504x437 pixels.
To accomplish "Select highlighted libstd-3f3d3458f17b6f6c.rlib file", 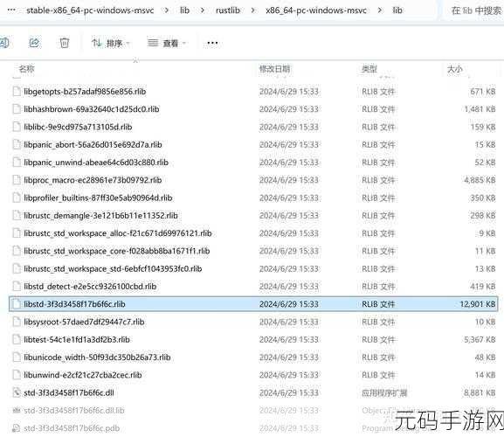I will [x=253, y=304].
